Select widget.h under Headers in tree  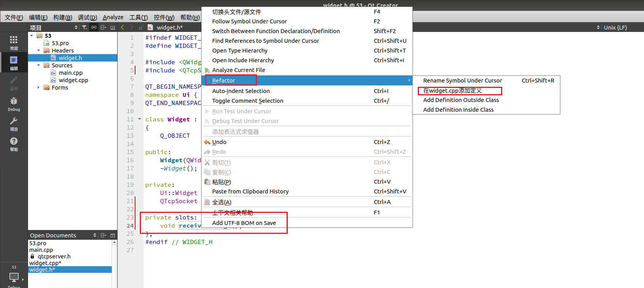coord(70,58)
